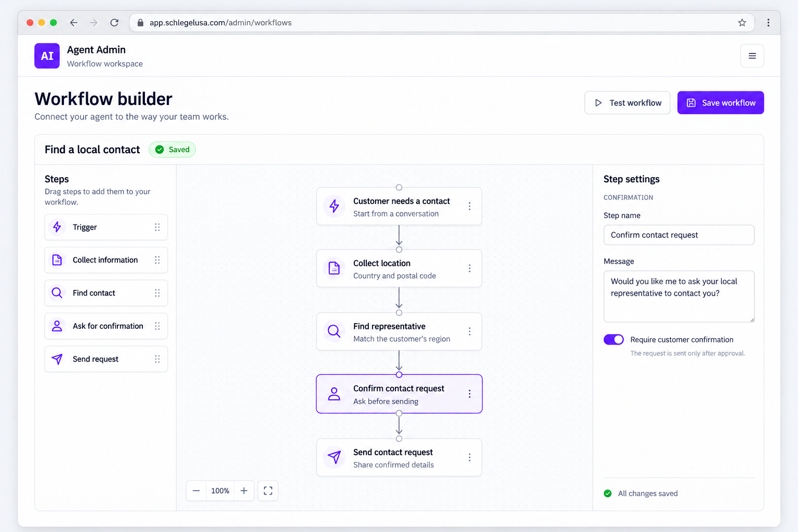Click the Send request step label
Viewport: 798px width, 532px height.
pyautogui.click(x=96, y=359)
